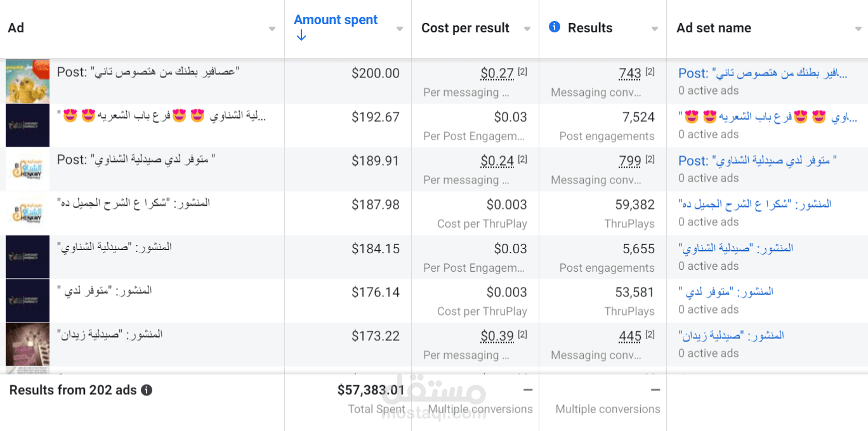
Task: Open thumbnail of the $173.22 ad
Action: (x=27, y=344)
